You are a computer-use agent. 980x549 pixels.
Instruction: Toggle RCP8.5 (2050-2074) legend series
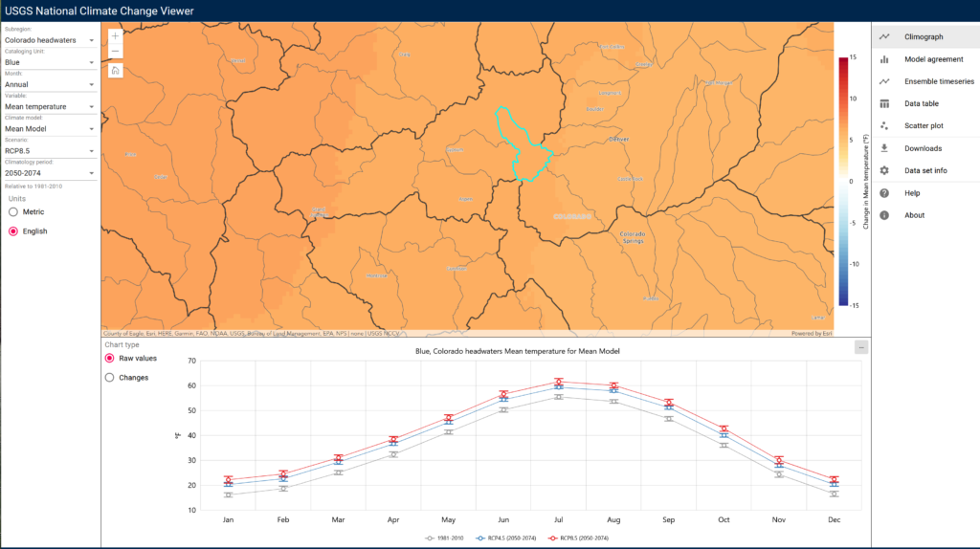point(578,538)
